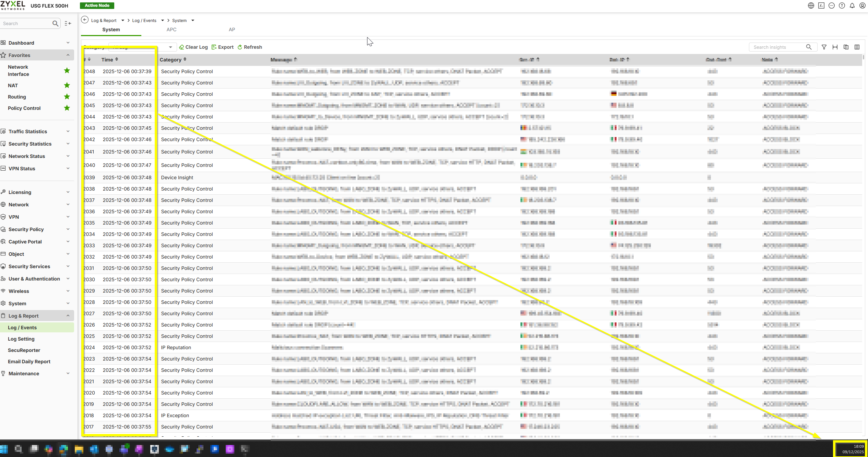Open the help question mark icon
This screenshot has height=457, width=868.
(x=842, y=5)
